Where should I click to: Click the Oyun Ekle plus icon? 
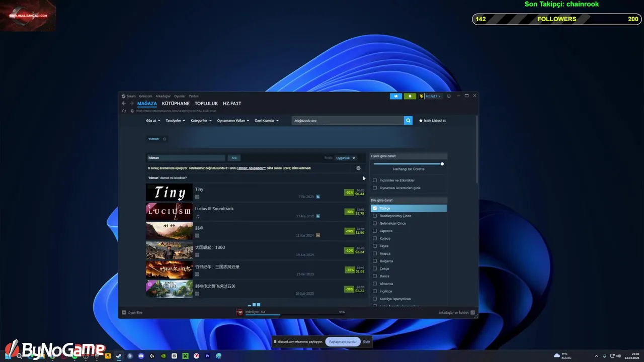click(x=124, y=313)
